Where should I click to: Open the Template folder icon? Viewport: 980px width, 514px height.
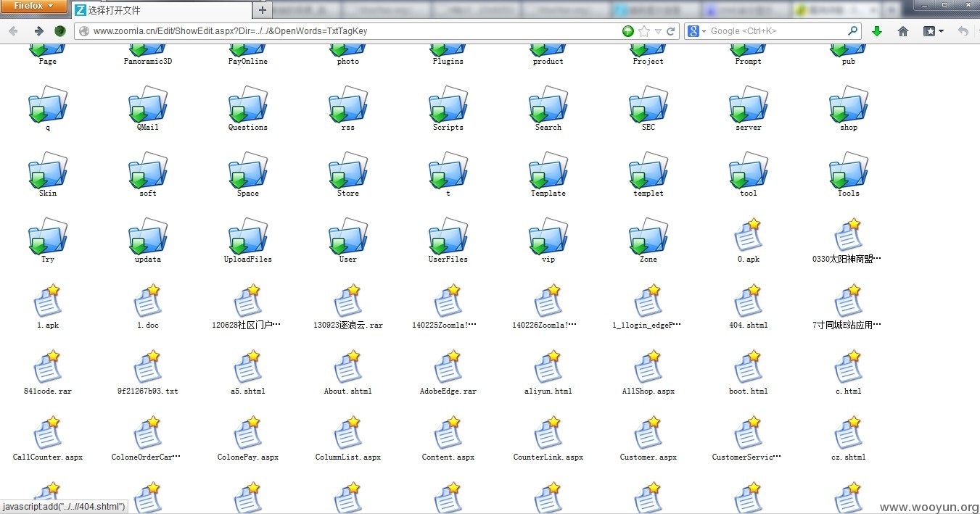(548, 171)
